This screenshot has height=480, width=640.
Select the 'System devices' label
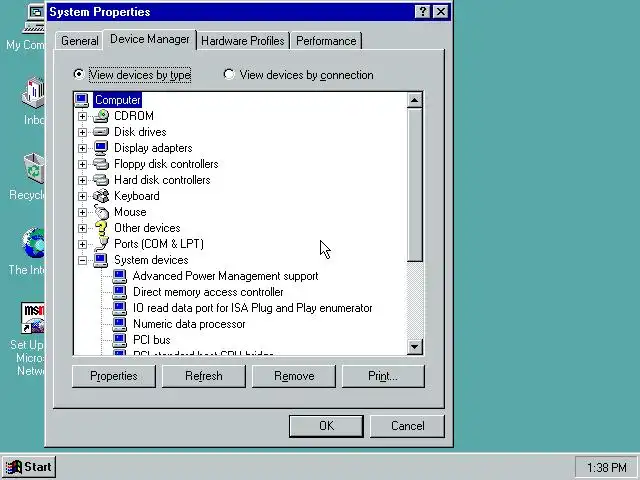[151, 260]
